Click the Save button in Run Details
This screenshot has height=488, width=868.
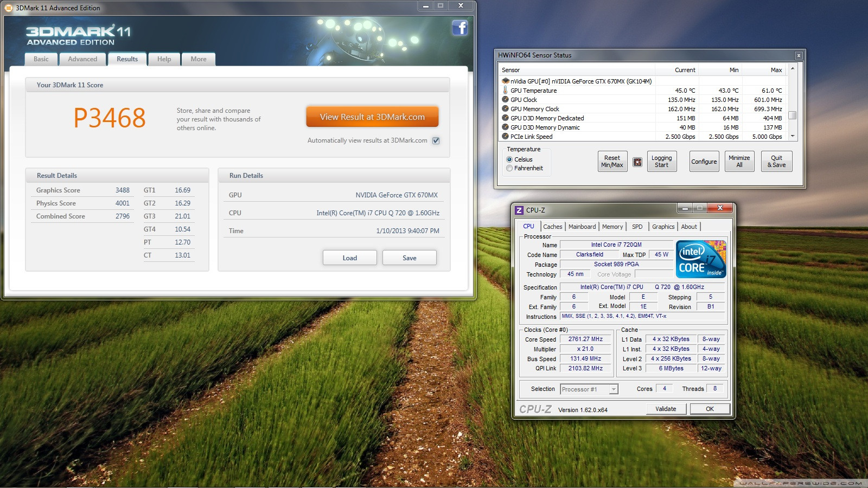click(410, 258)
